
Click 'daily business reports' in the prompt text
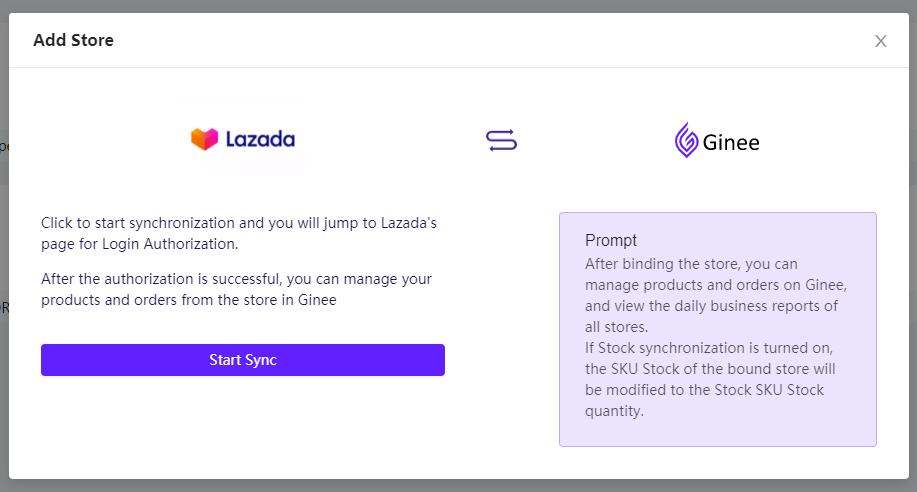point(756,305)
